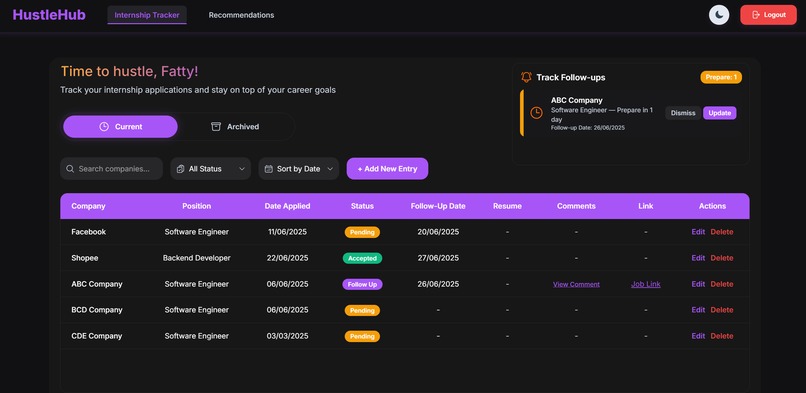Click the Status column header
The width and height of the screenshot is (806, 393).
point(362,206)
